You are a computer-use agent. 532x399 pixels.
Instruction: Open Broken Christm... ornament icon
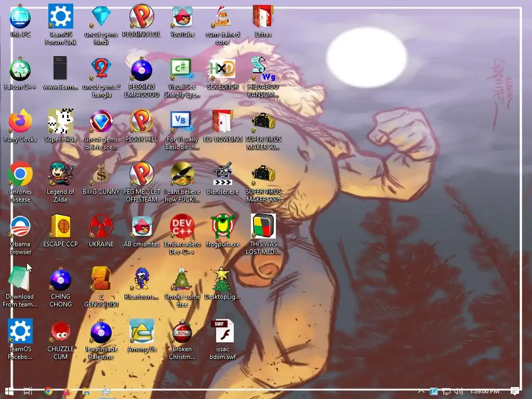coord(182,339)
